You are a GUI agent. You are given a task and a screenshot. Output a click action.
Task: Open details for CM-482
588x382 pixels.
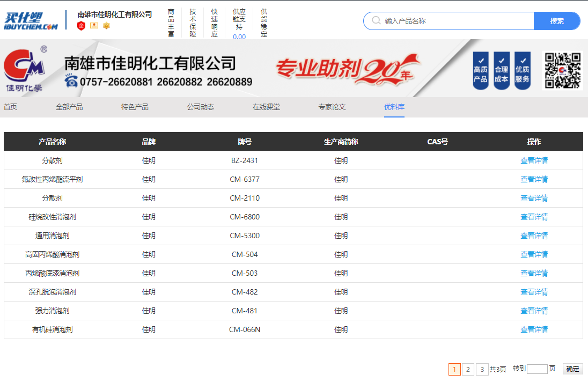[534, 292]
